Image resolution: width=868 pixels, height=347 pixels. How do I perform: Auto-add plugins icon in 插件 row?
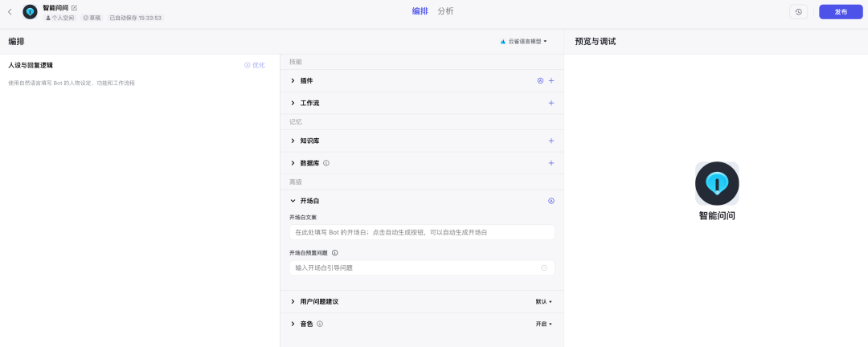(x=540, y=81)
